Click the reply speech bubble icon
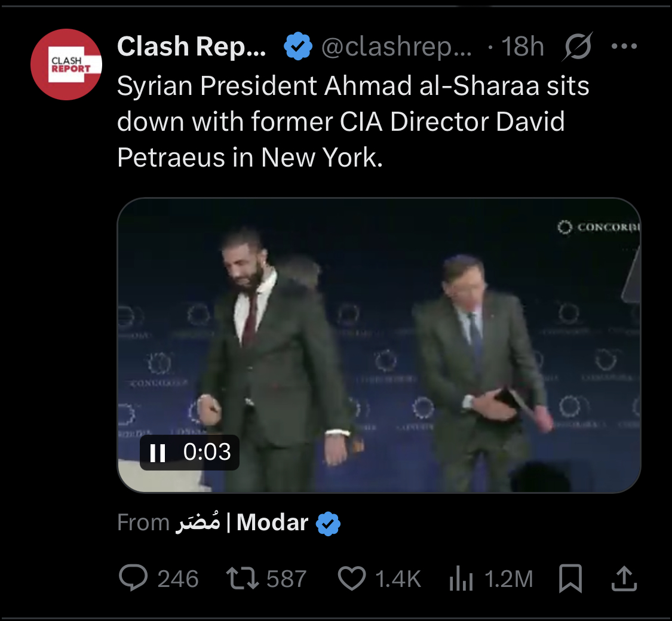Image resolution: width=672 pixels, height=621 pixels. pyautogui.click(x=133, y=578)
